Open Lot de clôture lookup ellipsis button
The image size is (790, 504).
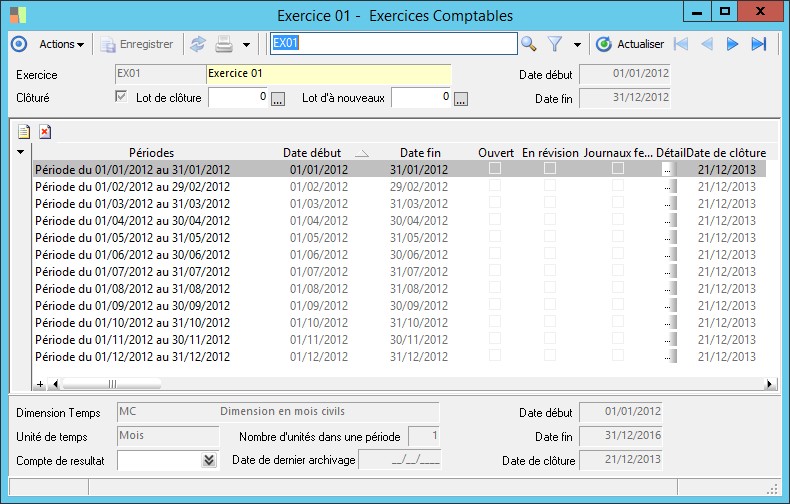pos(278,99)
